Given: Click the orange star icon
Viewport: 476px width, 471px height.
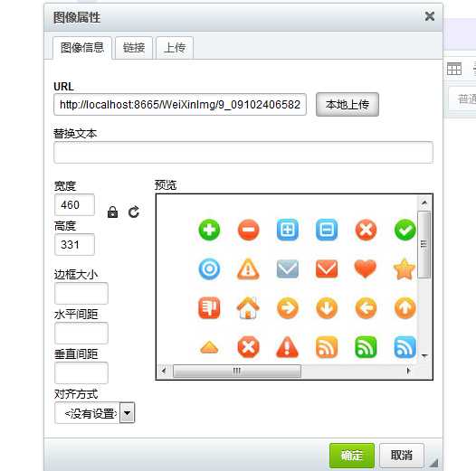Looking at the screenshot, I should point(405,268).
